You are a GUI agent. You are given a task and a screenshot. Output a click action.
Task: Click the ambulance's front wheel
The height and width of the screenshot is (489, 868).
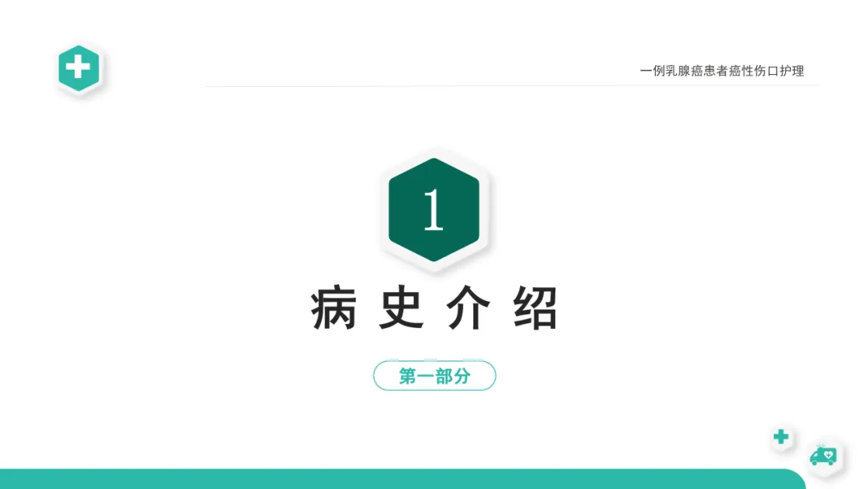click(814, 463)
